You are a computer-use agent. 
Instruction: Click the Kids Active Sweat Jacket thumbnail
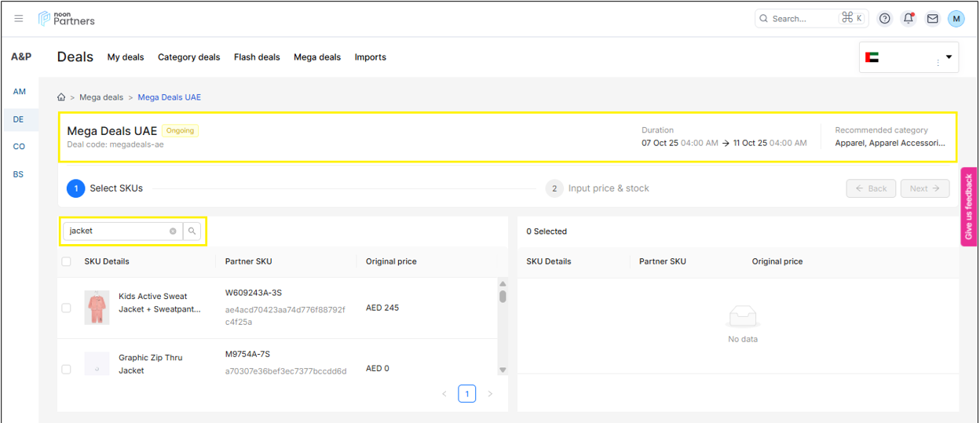click(97, 308)
